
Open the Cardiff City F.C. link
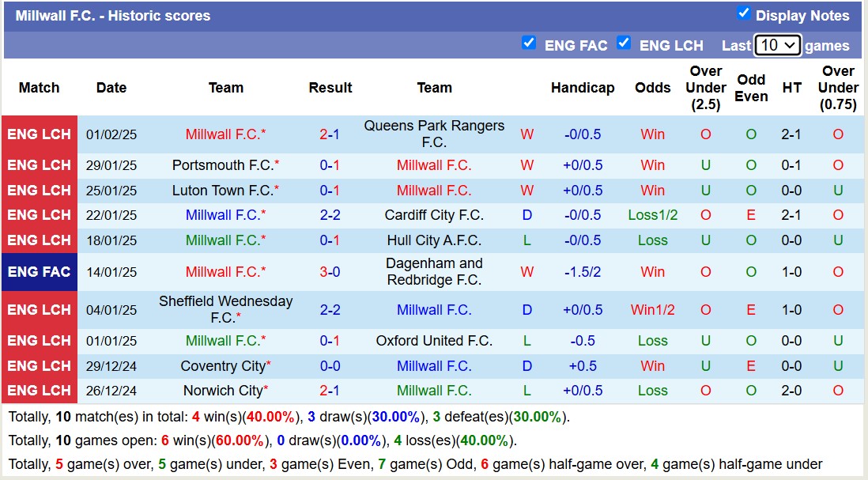(434, 215)
